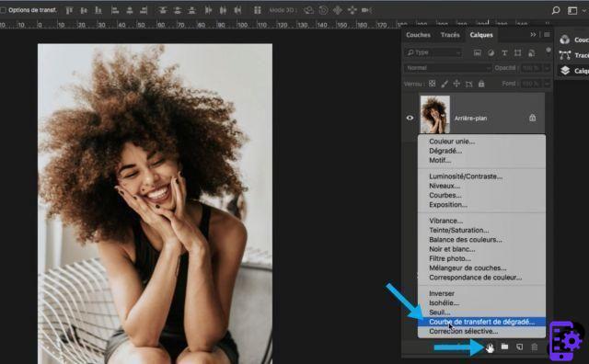Filter layers by pixel layers icon
This screenshot has width=589, height=364.
(x=478, y=53)
